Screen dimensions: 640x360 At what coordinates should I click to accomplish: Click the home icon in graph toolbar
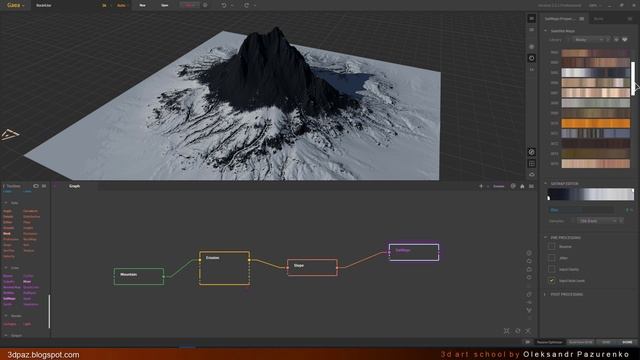[x=522, y=186]
